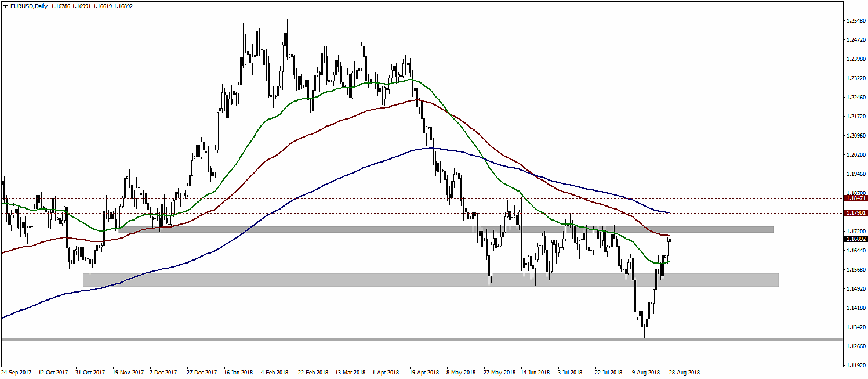The width and height of the screenshot is (868, 379).
Task: Click the 1.17200 price scale label
Action: click(x=856, y=231)
